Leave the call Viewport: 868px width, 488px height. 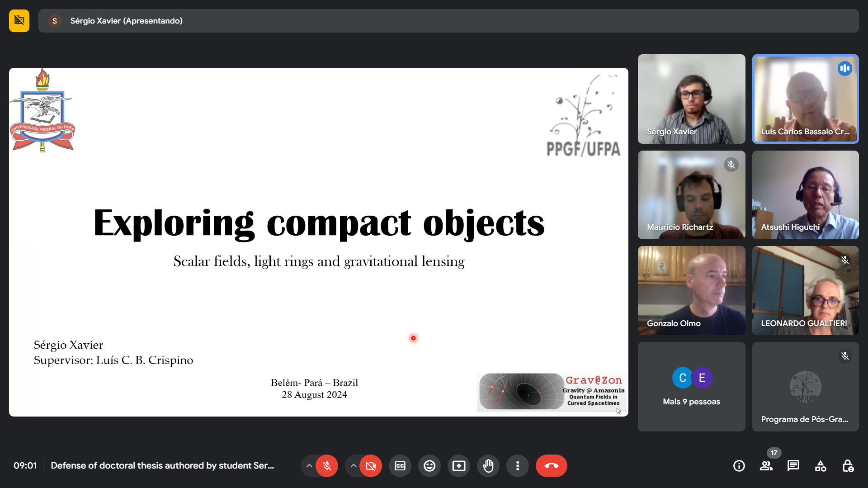552,466
